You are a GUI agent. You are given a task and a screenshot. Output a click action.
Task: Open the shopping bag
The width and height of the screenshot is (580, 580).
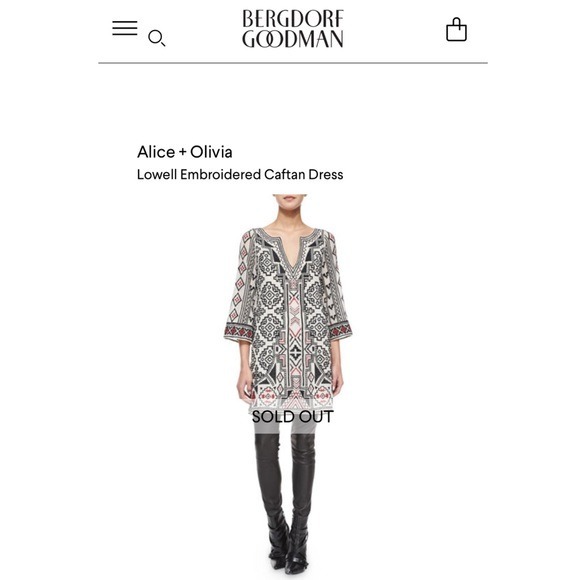pyautogui.click(x=456, y=29)
